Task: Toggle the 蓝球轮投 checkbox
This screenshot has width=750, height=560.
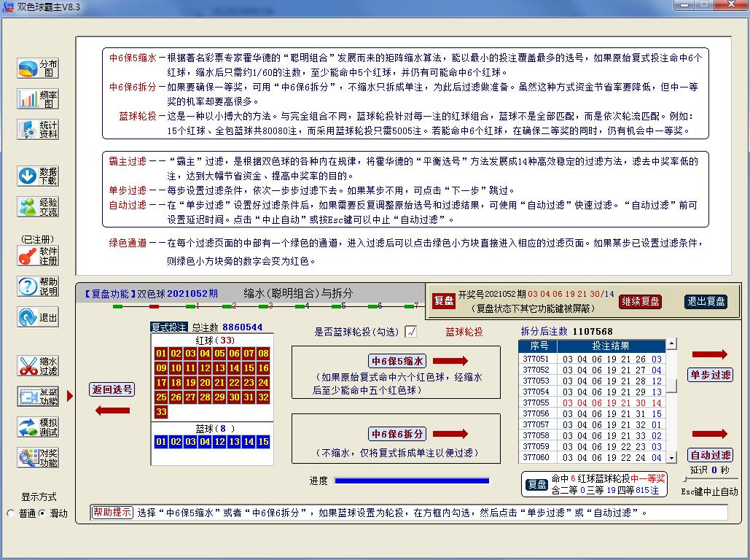Action: (x=411, y=332)
